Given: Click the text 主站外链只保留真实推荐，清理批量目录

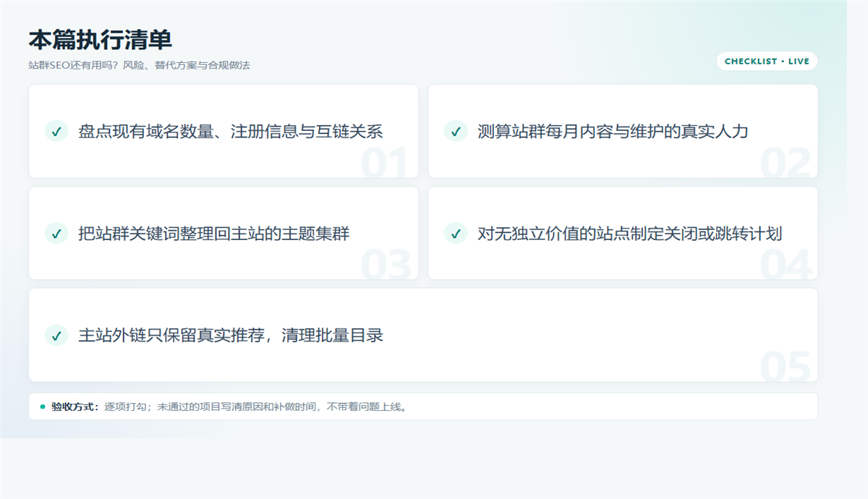Looking at the screenshot, I should pos(231,336).
